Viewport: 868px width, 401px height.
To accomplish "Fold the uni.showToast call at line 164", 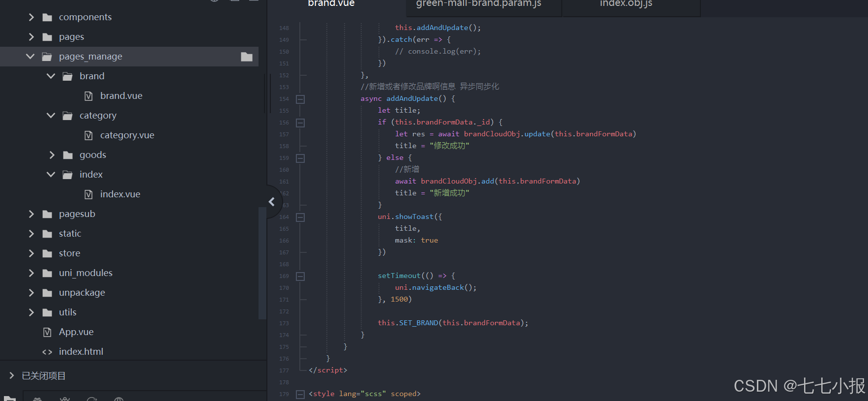I will point(300,217).
